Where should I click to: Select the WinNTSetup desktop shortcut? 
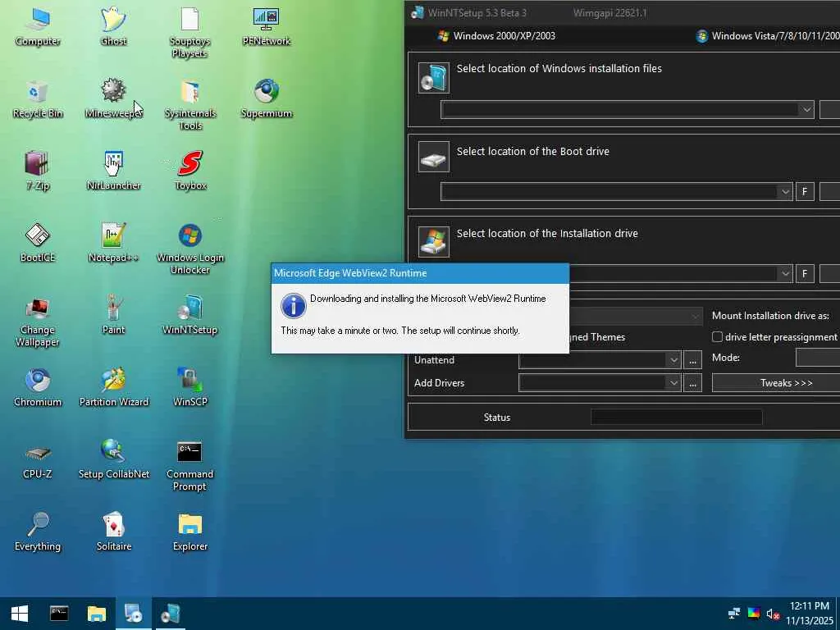coord(189,316)
